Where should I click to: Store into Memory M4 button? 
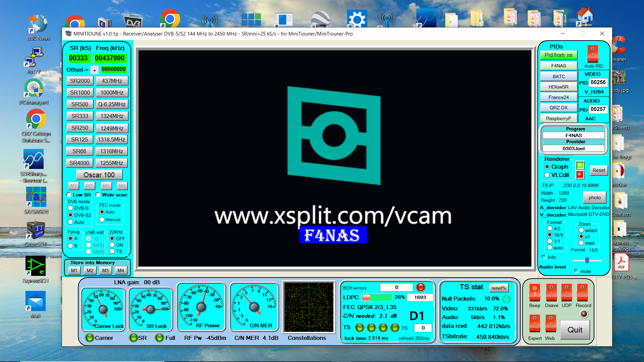click(x=121, y=270)
